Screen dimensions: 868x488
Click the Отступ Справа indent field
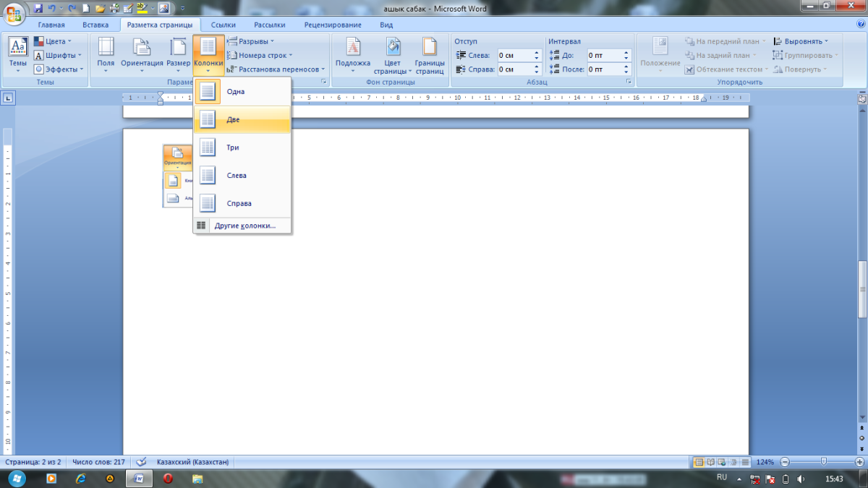519,69
